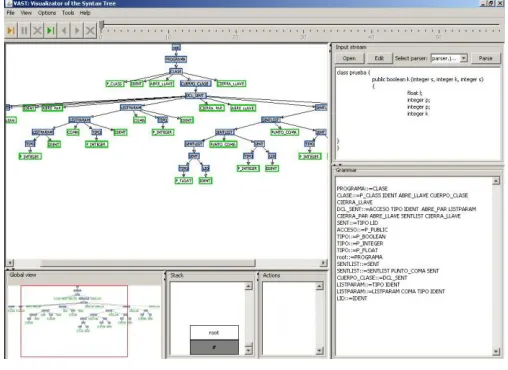Select the CUERPO_CLASE node
508x370 pixels.
pos(195,84)
